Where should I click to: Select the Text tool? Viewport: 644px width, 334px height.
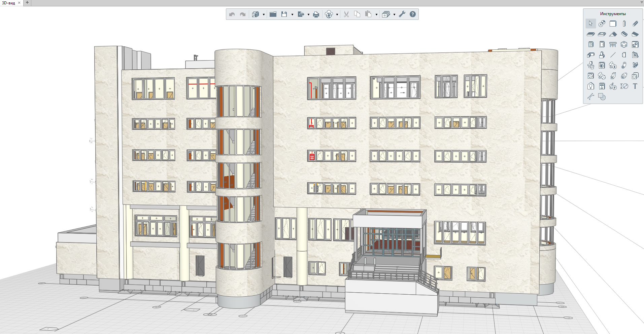[635, 86]
